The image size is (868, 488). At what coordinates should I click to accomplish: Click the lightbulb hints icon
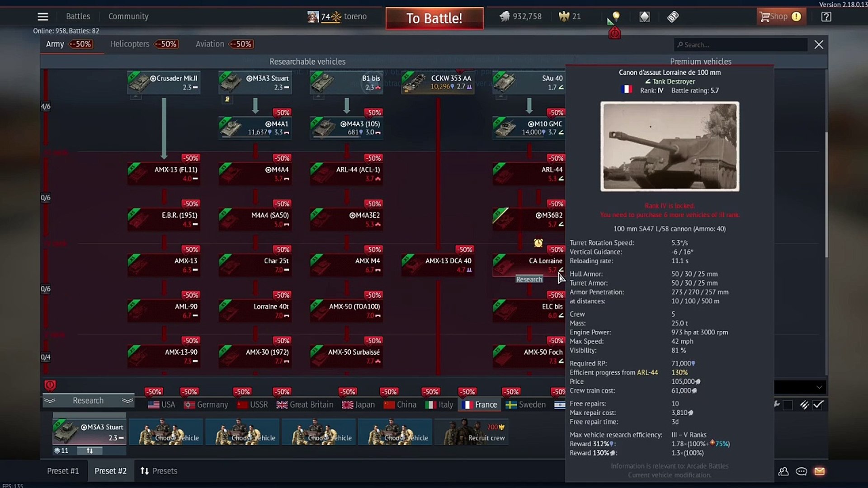(x=616, y=17)
